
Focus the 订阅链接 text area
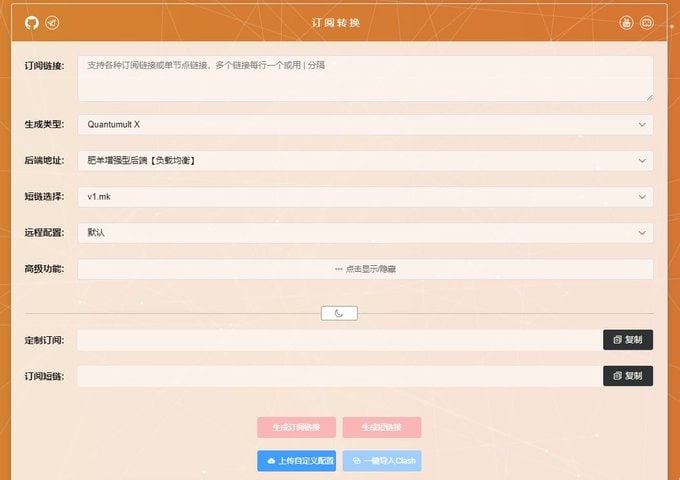click(x=365, y=78)
